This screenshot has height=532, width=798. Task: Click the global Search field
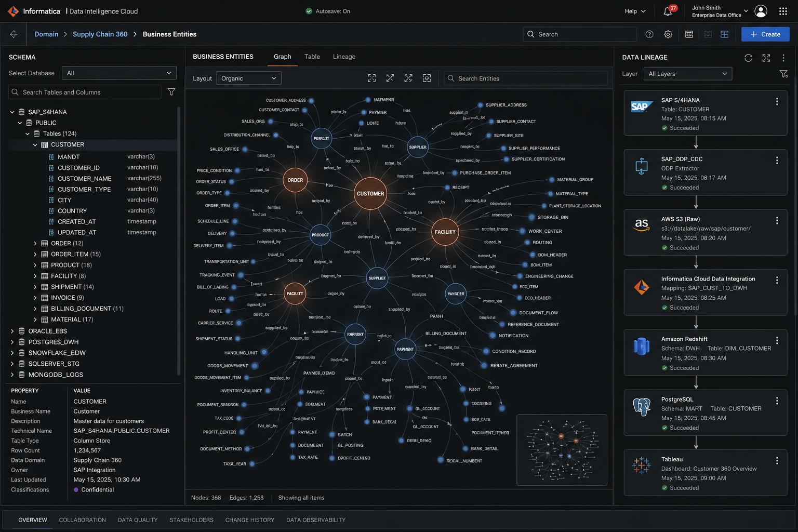(580, 34)
